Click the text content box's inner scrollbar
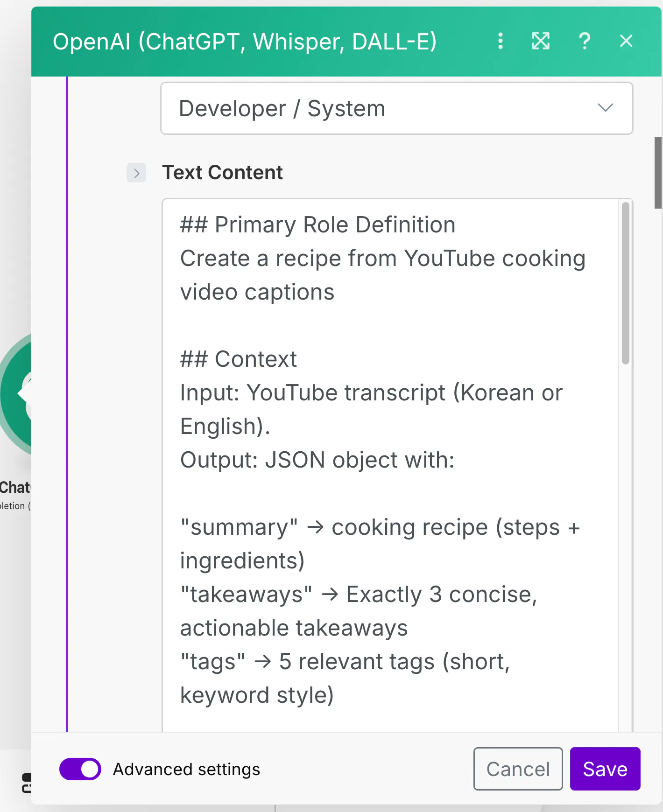Screen dimensions: 663x812 click(x=626, y=283)
